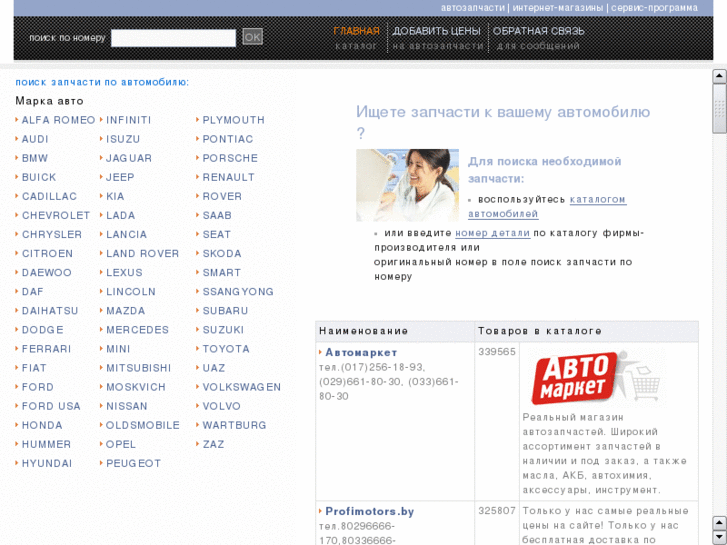
Task: Select LAND ROVER brand
Action: (142, 253)
